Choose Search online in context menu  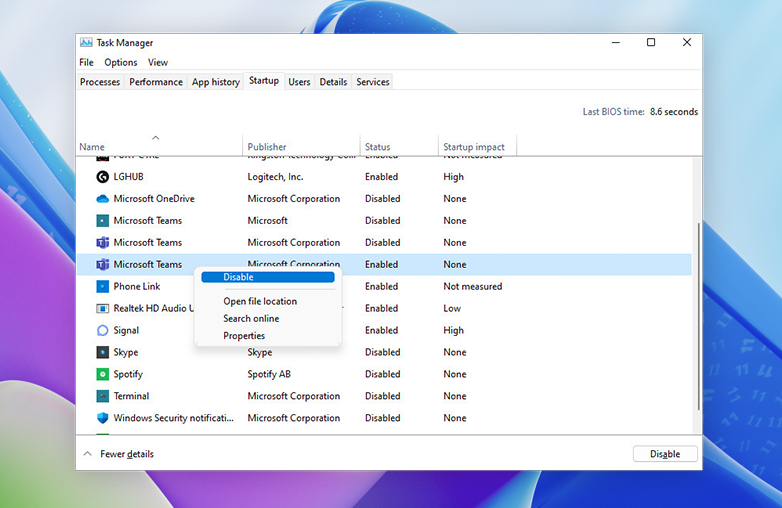tap(251, 319)
